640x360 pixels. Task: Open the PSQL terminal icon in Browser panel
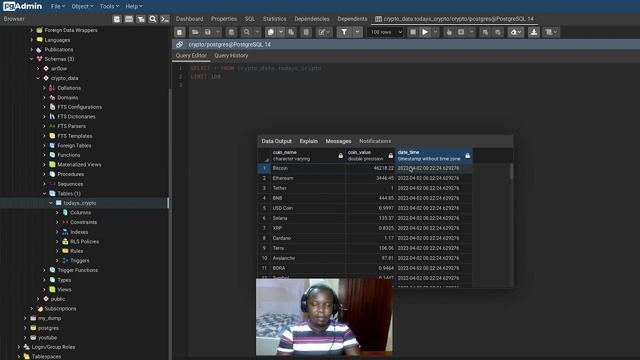tap(164, 19)
